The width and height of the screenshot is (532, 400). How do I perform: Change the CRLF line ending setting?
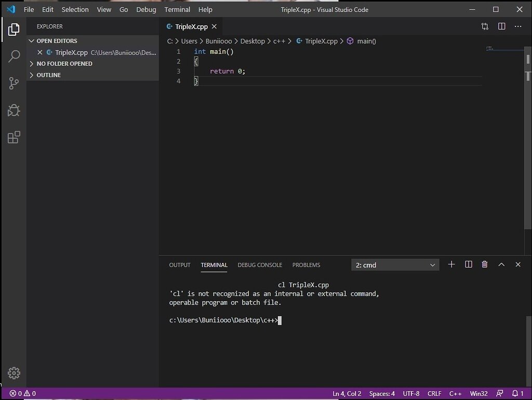coord(434,393)
